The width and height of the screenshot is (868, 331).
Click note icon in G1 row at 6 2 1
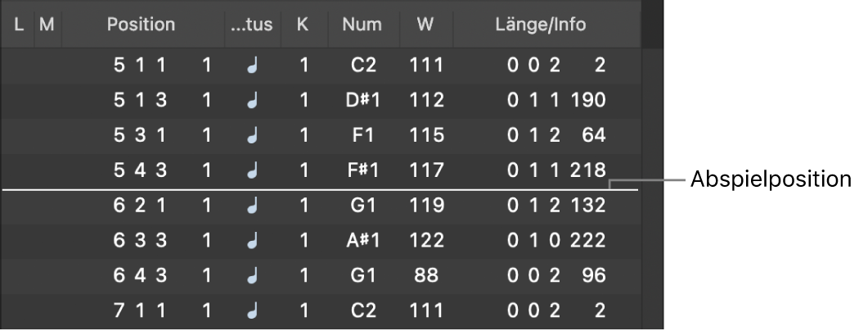pyautogui.click(x=253, y=206)
